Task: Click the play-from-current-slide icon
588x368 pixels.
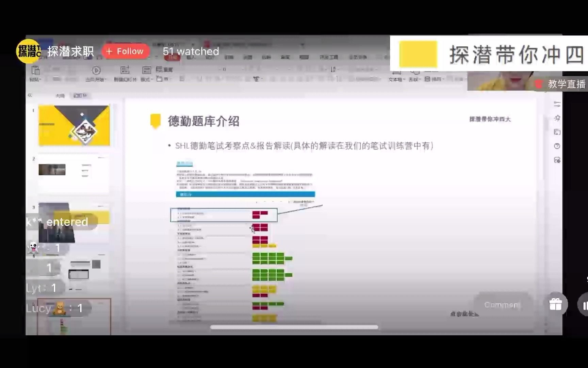Action: (x=96, y=71)
